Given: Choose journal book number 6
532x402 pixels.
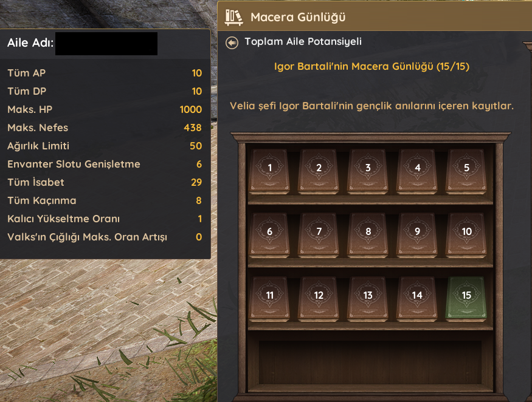Looking at the screenshot, I should click(269, 235).
